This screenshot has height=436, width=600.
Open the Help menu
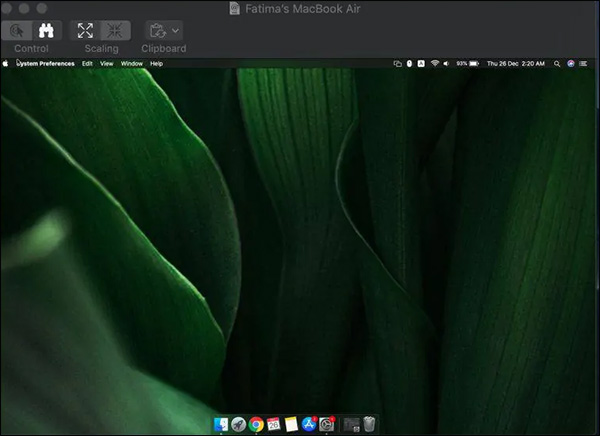[156, 63]
